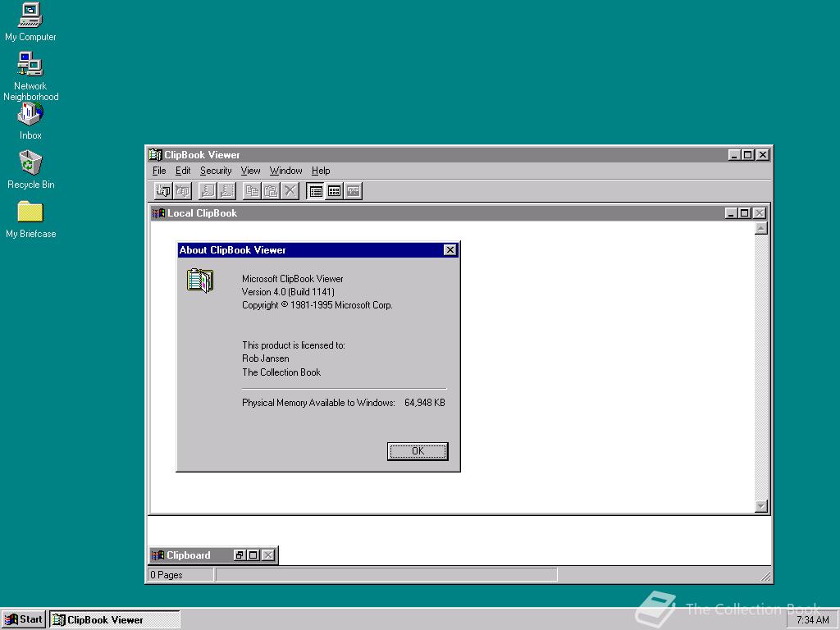This screenshot has width=840, height=630.
Task: Click the Connect to ClipBook toolbar icon
Action: click(163, 190)
